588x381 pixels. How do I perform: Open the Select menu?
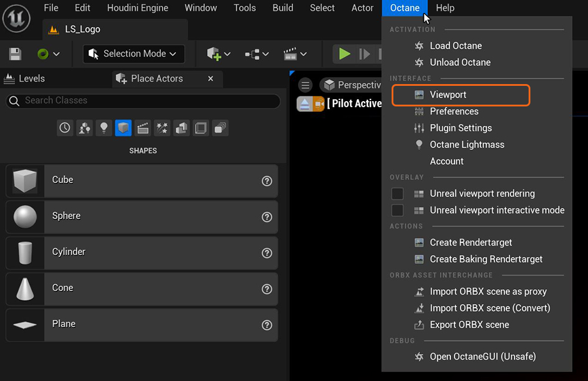point(322,8)
